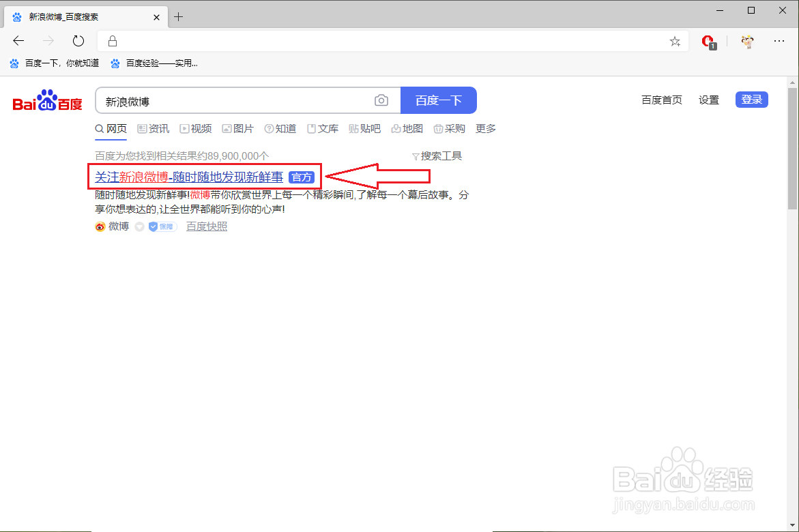Open bookmark 百度经验——实用...
The height and width of the screenshot is (532, 799).
click(154, 63)
